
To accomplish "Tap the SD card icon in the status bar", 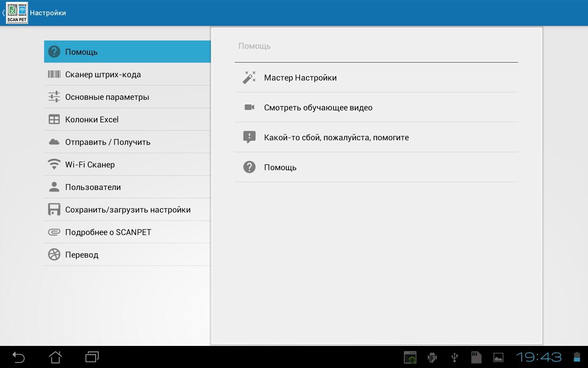I will click(x=476, y=357).
